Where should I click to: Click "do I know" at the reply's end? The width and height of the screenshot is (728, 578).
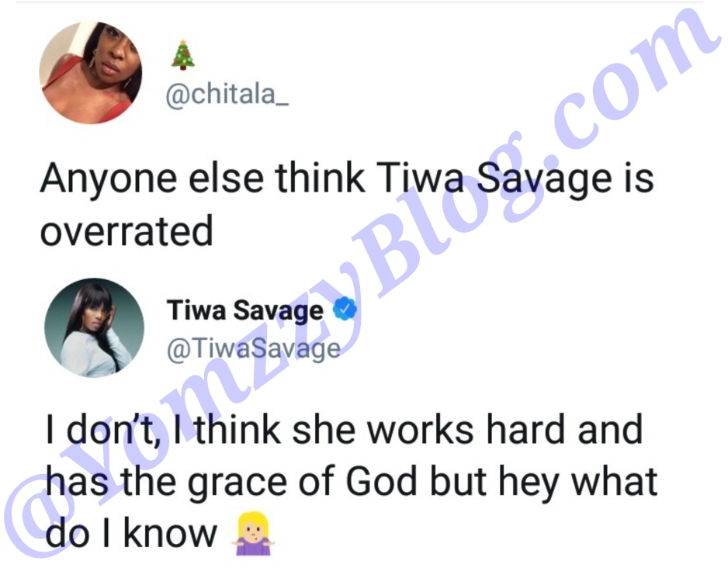tap(131, 534)
